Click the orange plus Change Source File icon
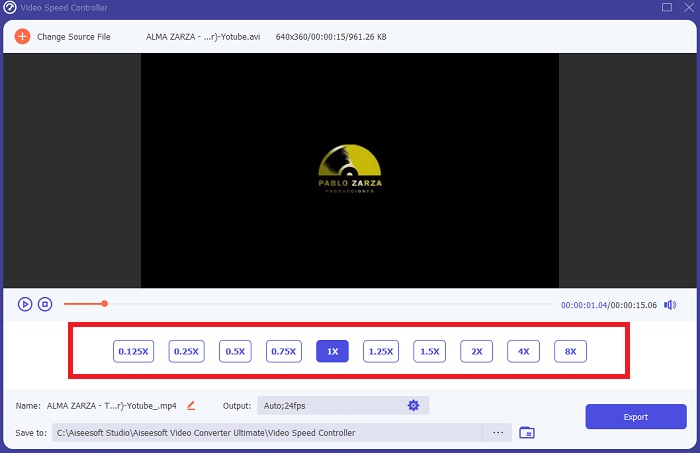700x453 pixels. coord(22,37)
